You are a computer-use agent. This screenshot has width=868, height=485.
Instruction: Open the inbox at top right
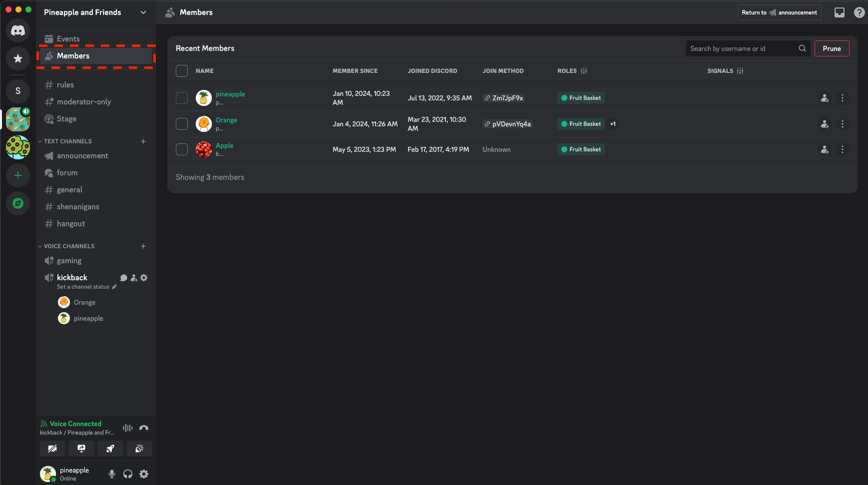840,12
